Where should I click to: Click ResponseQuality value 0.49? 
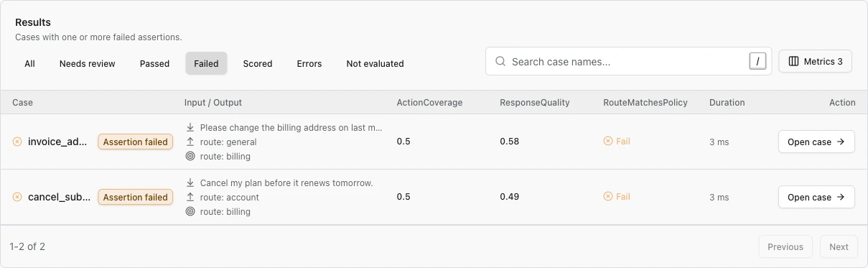click(x=509, y=197)
